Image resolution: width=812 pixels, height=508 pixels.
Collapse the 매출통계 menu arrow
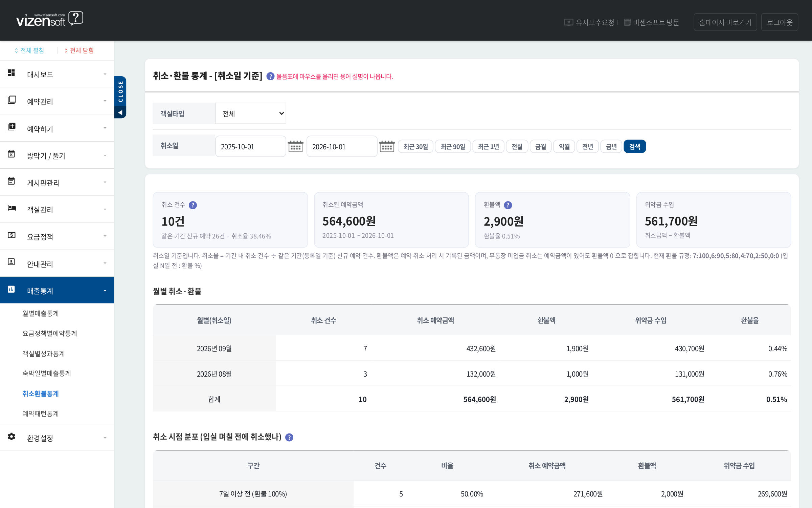[x=105, y=291]
